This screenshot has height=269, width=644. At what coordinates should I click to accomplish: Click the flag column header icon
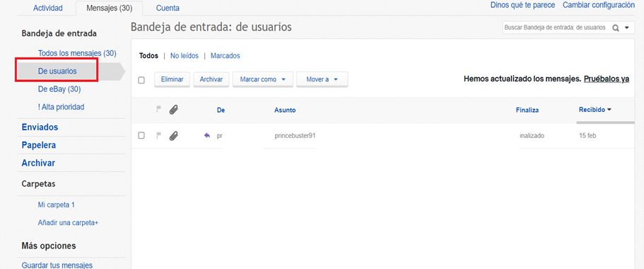pyautogui.click(x=158, y=110)
